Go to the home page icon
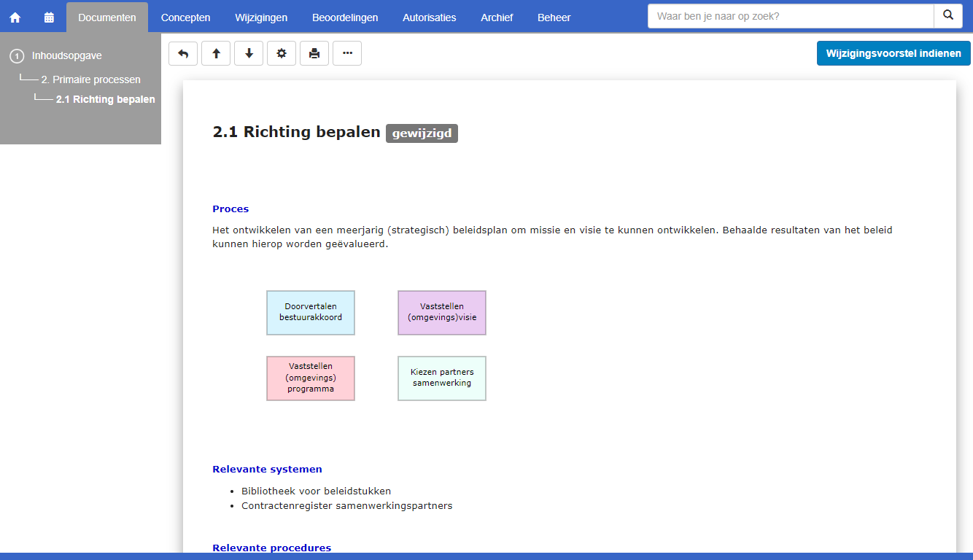Viewport: 973px width, 560px height. (15, 17)
